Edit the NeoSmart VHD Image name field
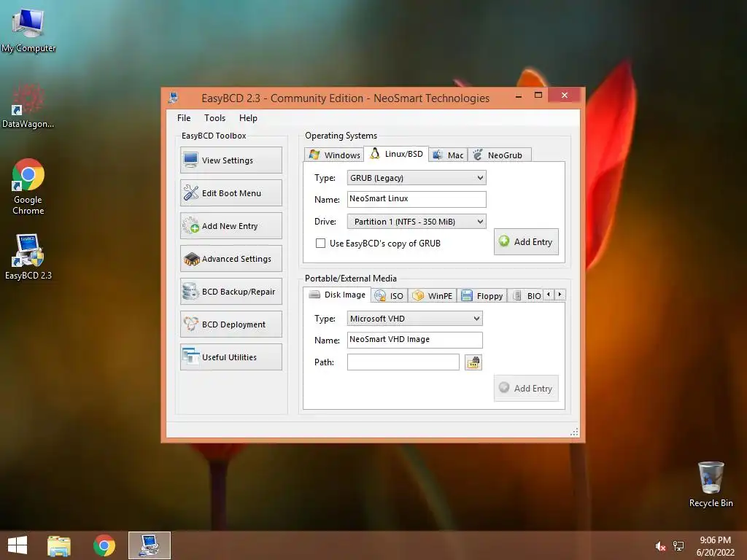 coord(414,340)
